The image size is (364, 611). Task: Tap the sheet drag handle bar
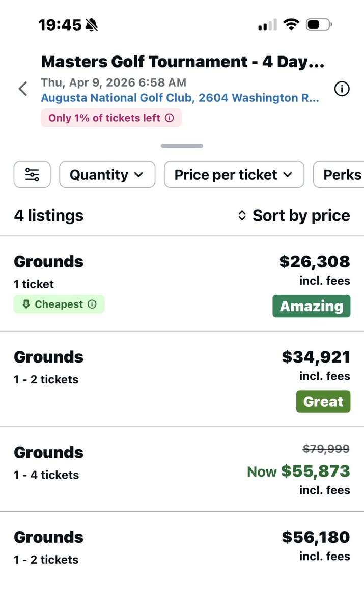pos(182,146)
